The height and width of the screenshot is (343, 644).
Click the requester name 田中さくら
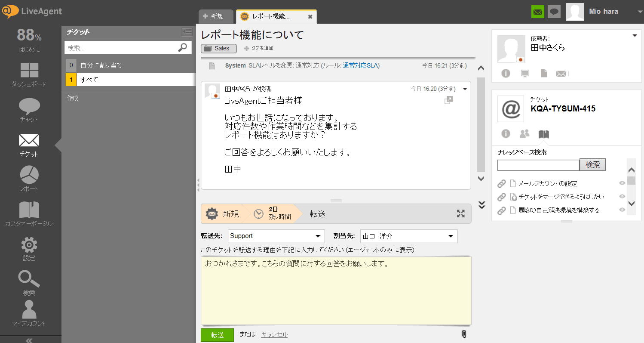coord(548,47)
